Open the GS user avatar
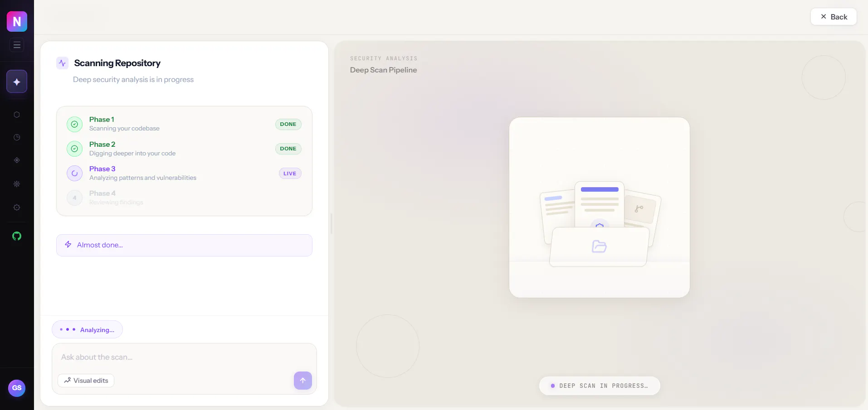 (17, 388)
